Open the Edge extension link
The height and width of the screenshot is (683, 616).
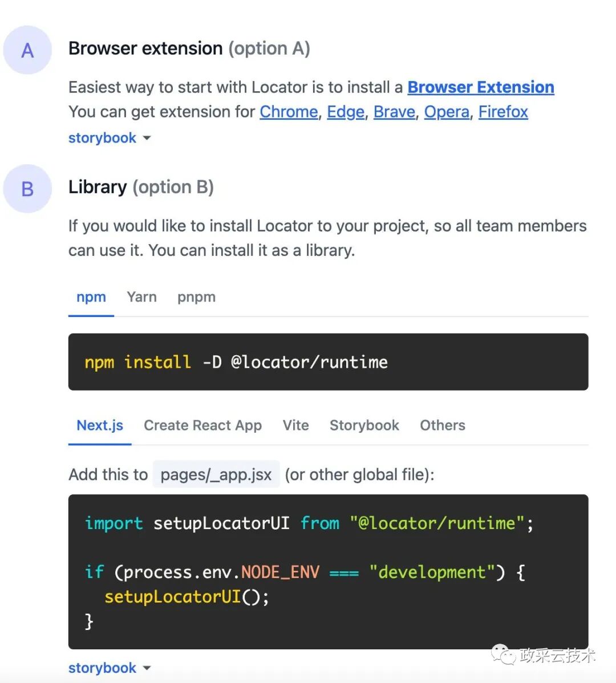tap(346, 112)
